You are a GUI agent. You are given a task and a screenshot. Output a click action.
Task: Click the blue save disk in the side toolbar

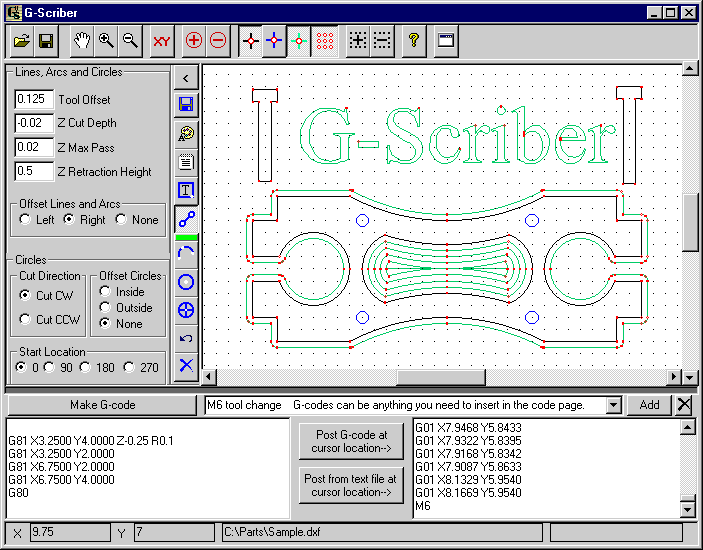click(x=186, y=104)
